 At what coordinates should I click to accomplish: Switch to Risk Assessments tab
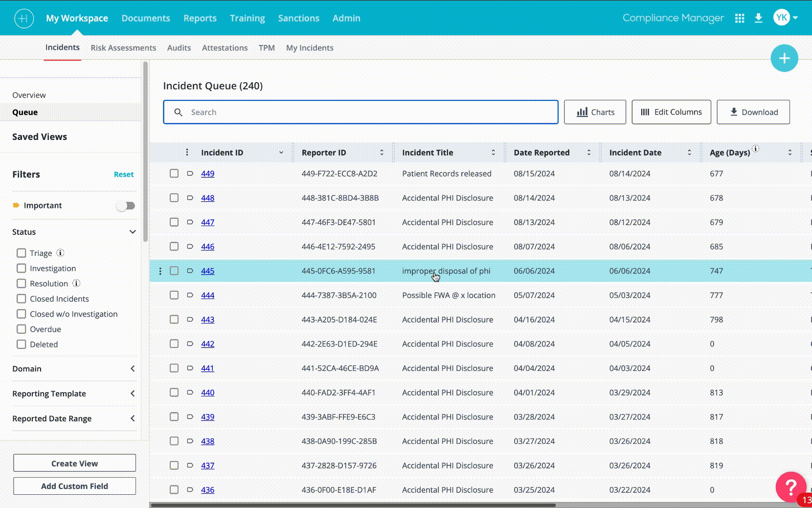pos(123,48)
